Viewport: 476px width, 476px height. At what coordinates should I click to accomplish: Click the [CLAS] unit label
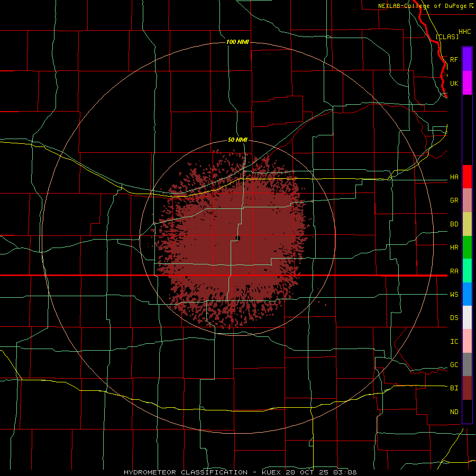pyautogui.click(x=447, y=36)
